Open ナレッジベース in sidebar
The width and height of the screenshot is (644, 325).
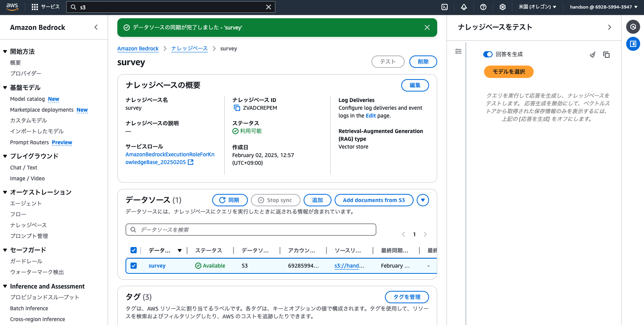pyautogui.click(x=28, y=225)
